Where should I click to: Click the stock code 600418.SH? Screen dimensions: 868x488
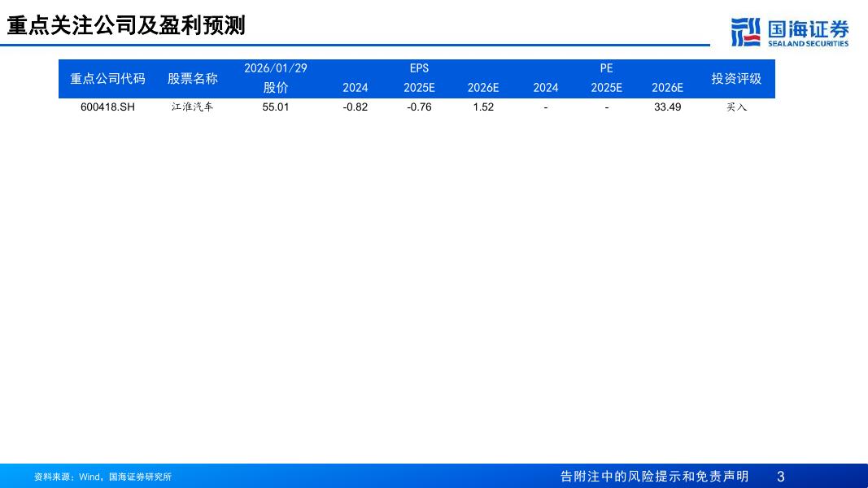tap(107, 107)
